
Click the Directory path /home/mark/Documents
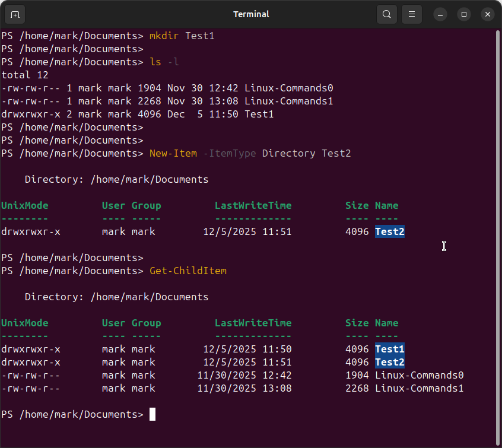pyautogui.click(x=150, y=179)
